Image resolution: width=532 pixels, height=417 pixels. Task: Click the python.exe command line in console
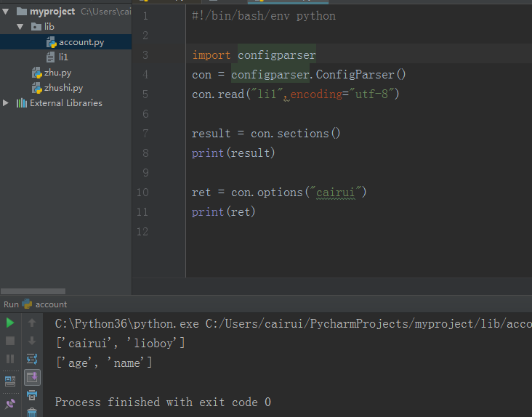point(294,324)
